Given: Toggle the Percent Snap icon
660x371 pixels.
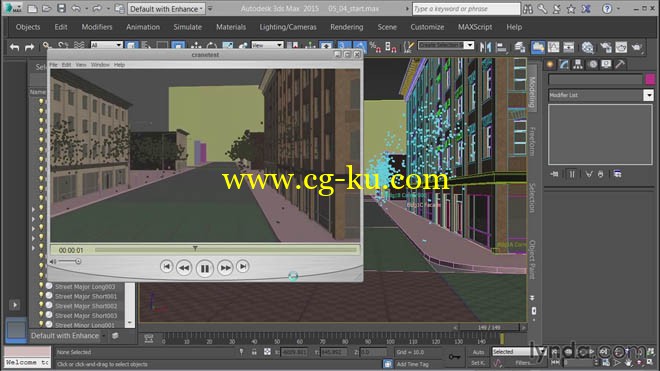Looking at the screenshot, I should (x=375, y=47).
